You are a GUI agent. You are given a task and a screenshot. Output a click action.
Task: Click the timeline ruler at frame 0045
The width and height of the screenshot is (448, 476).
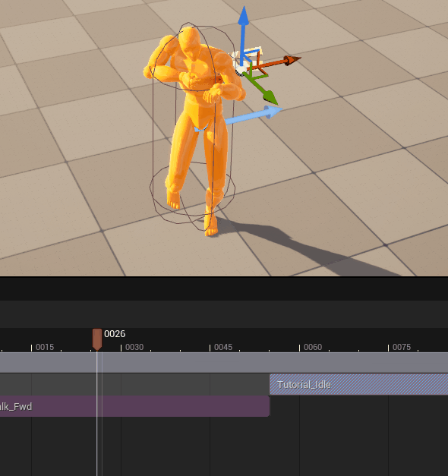coord(223,347)
